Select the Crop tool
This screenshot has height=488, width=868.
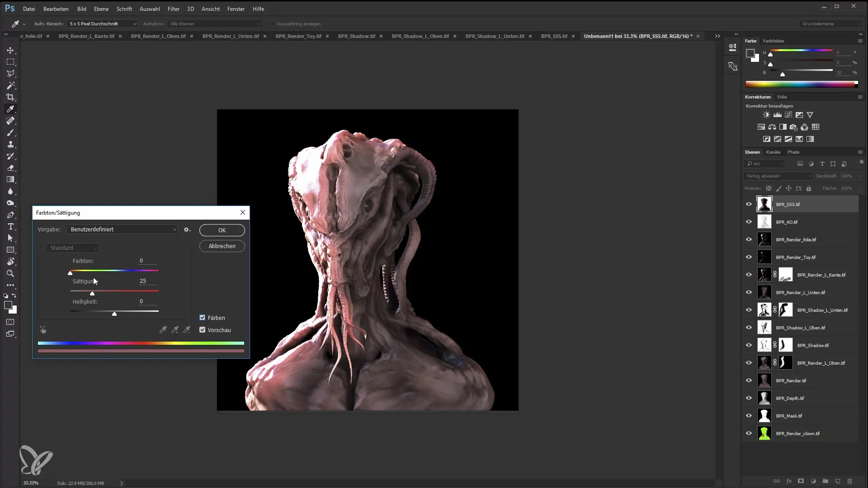tap(10, 97)
